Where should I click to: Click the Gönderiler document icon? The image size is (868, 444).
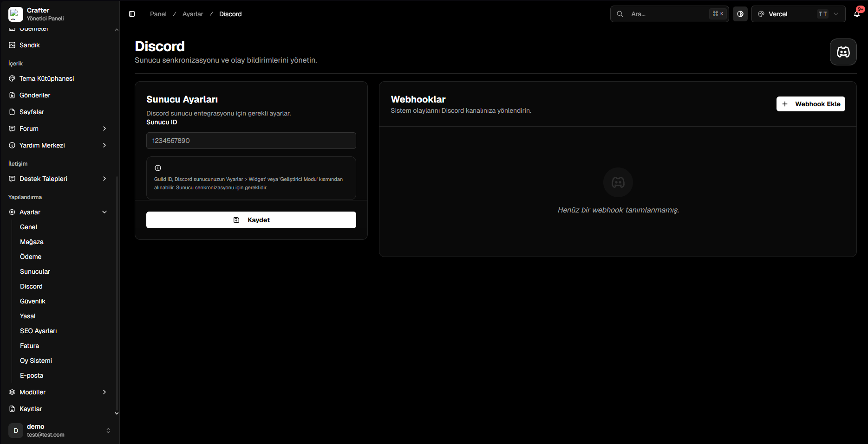click(12, 95)
